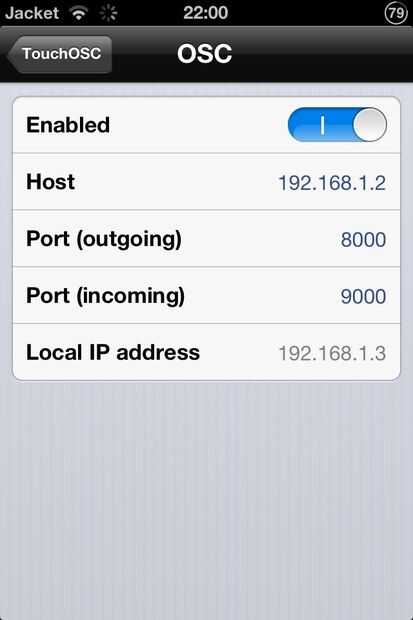Edit incoming port value 9000
The image size is (413, 620).
pos(363,297)
